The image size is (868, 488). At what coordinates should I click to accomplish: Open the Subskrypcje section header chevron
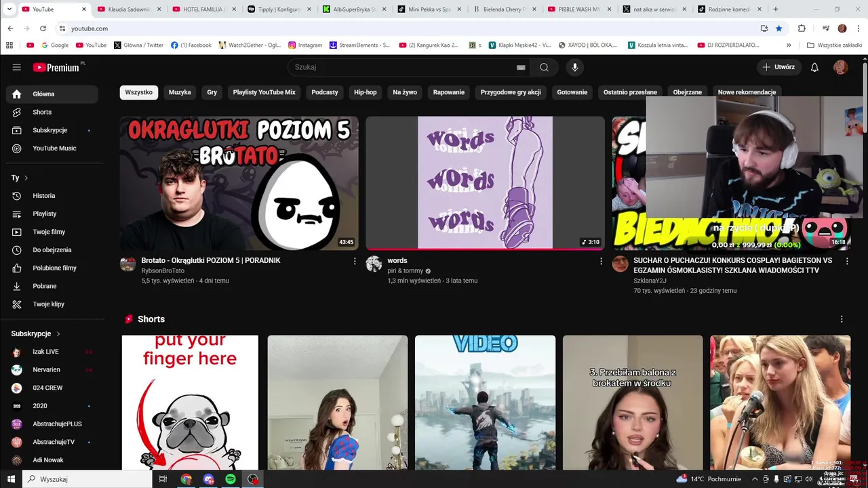pos(58,334)
